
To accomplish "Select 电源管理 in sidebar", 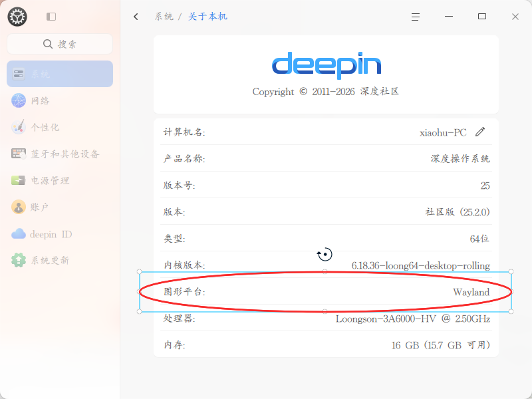I will (60, 180).
